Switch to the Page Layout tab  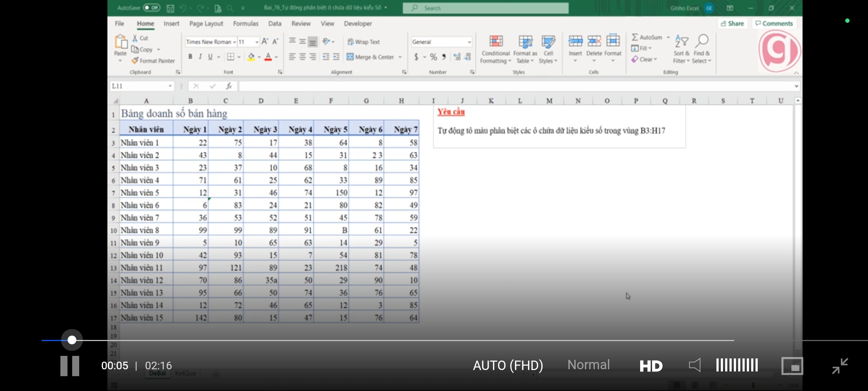tap(206, 24)
